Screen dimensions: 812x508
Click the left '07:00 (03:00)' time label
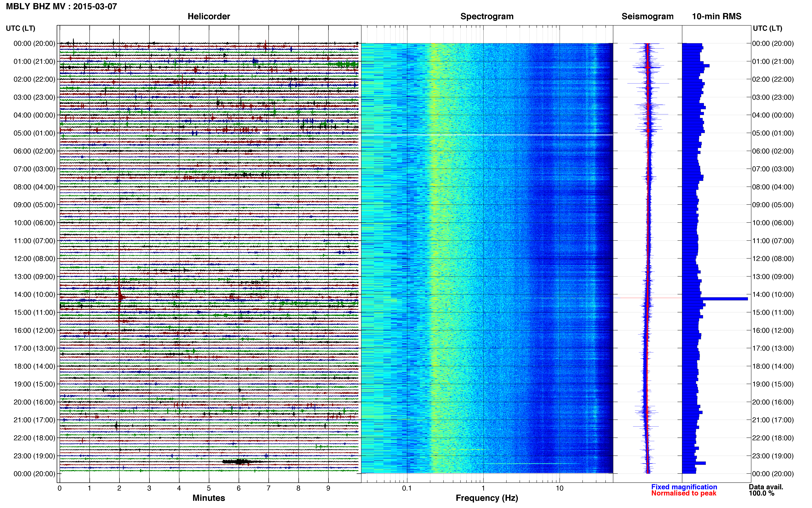coord(34,169)
